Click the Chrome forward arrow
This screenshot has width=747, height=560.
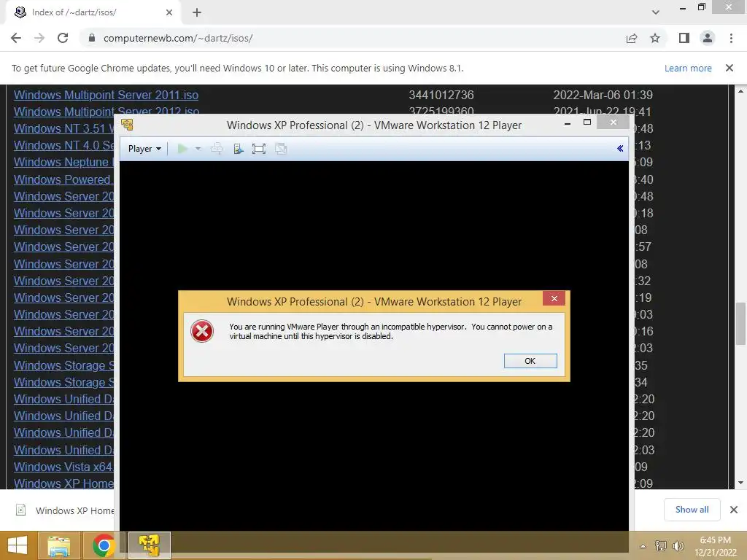(39, 38)
